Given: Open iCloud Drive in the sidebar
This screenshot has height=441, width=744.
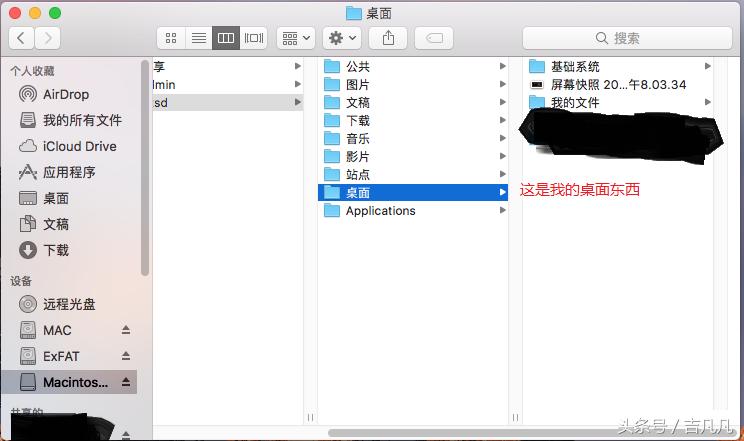Looking at the screenshot, I should pos(69,146).
